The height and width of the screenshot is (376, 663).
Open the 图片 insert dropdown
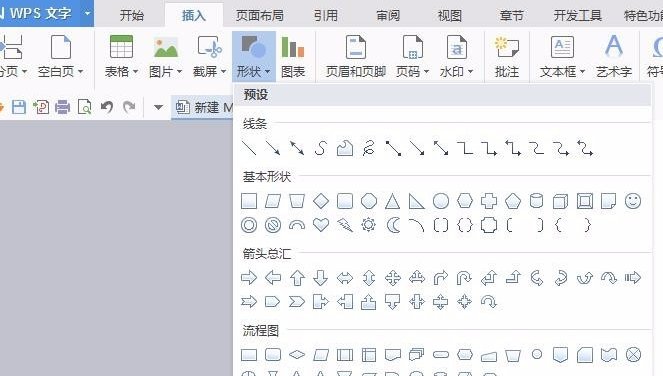pos(179,71)
